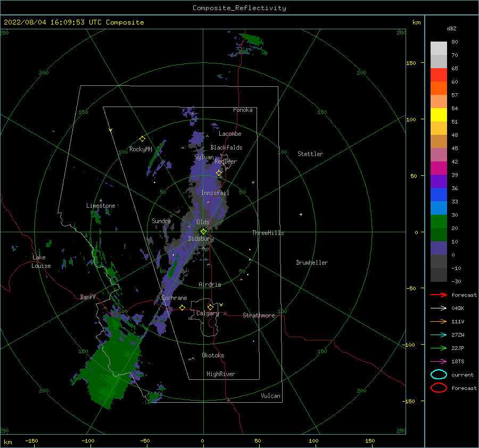Screen dimensions: 479x448
Task: Click the Drumheller city label
Action: tap(312, 263)
